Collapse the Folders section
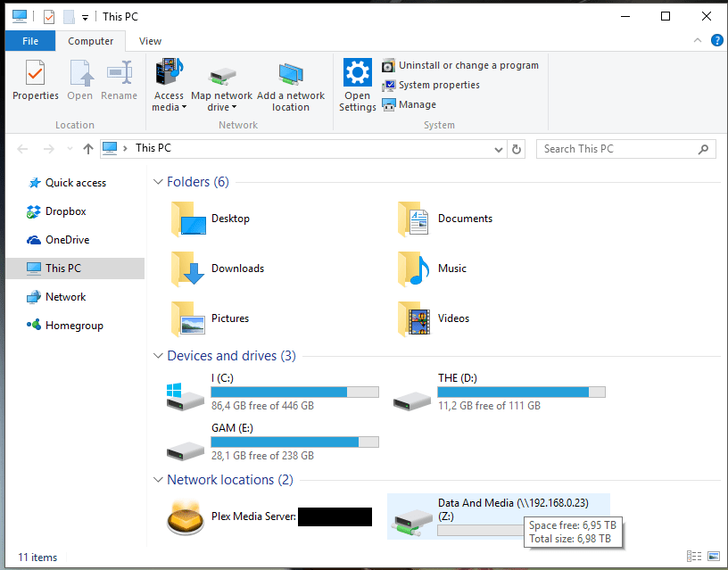 coord(158,181)
